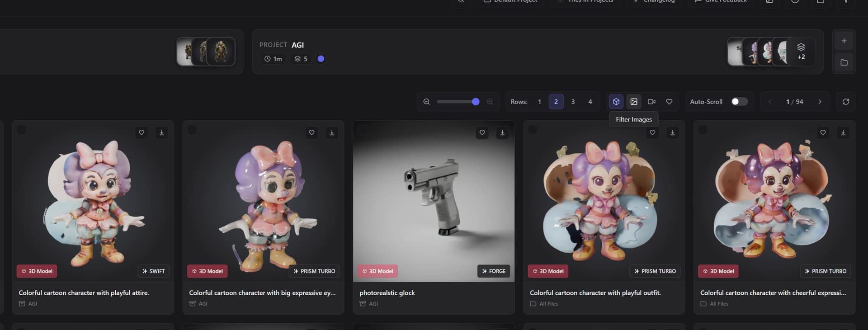This screenshot has height=330, width=868.
Task: Check the selection box on glock card
Action: [362, 130]
